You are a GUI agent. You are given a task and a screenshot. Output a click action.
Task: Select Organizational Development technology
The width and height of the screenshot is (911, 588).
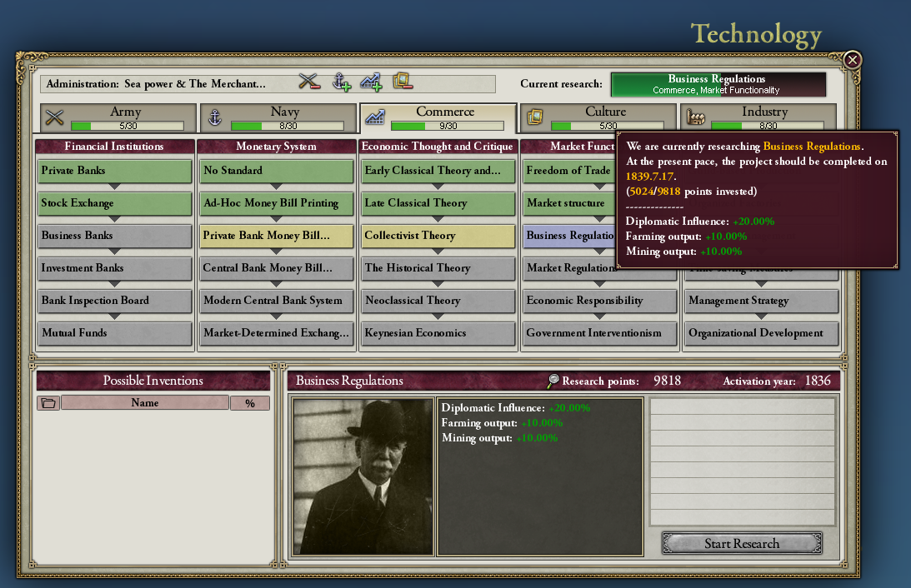point(761,333)
